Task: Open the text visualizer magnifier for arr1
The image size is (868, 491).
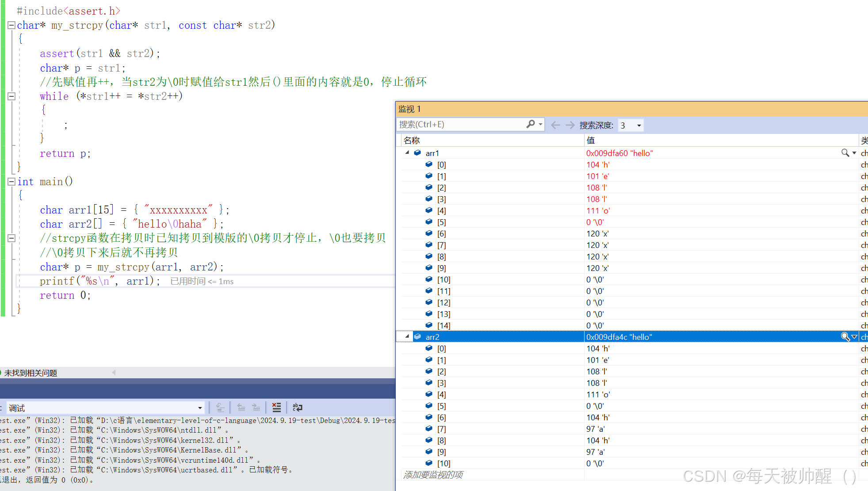Action: (845, 153)
